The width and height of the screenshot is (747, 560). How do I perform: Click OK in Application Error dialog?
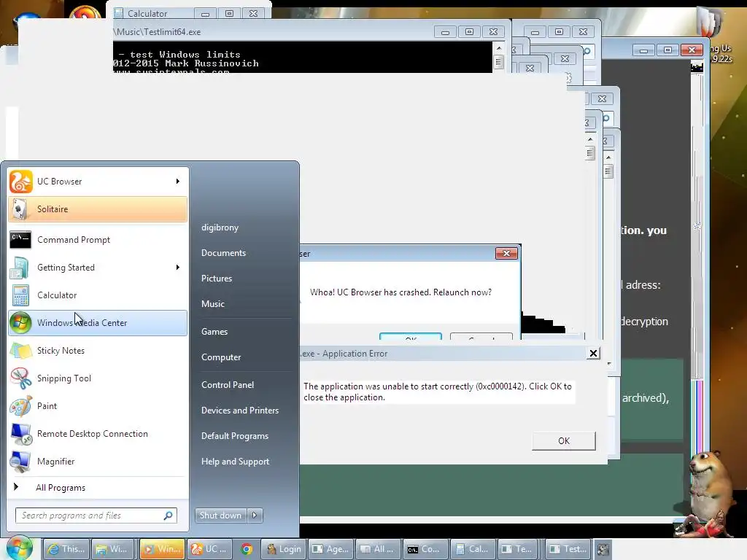(x=564, y=441)
